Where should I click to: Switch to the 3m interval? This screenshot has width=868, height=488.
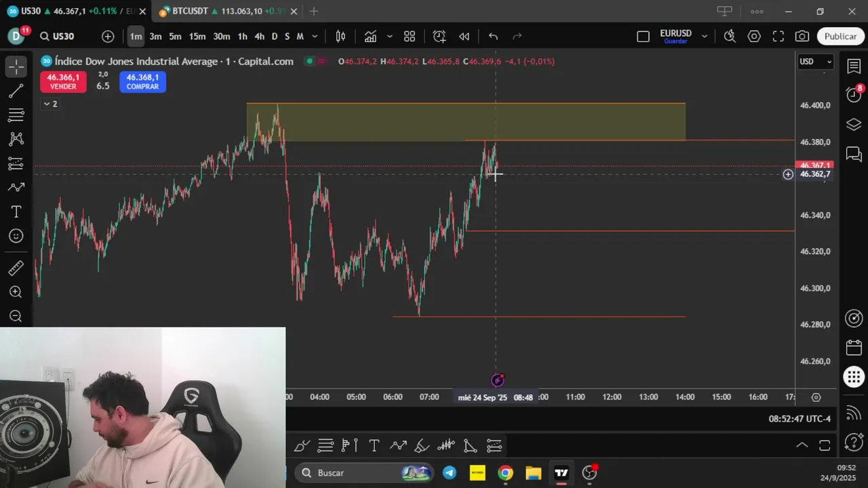[155, 37]
